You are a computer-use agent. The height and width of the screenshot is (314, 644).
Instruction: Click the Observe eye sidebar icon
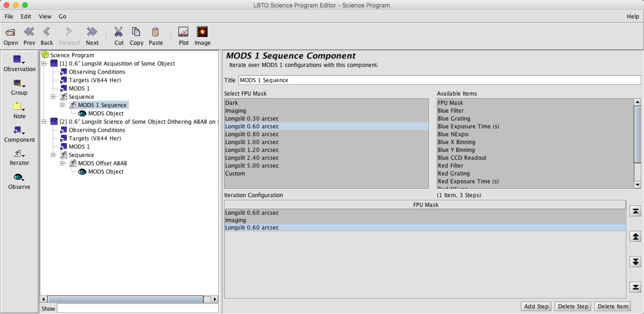pyautogui.click(x=17, y=177)
